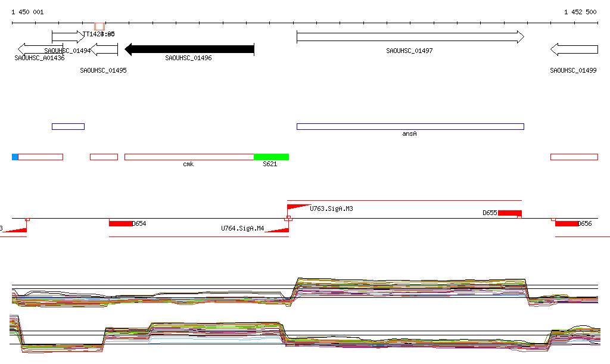Click the red-outlined box at far right
The image size is (610, 364).
pyautogui.click(x=574, y=157)
